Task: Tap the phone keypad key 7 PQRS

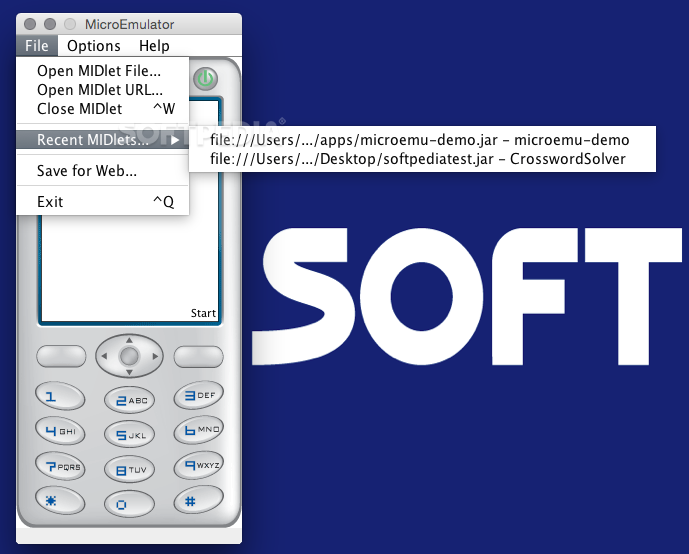Action: (x=60, y=466)
